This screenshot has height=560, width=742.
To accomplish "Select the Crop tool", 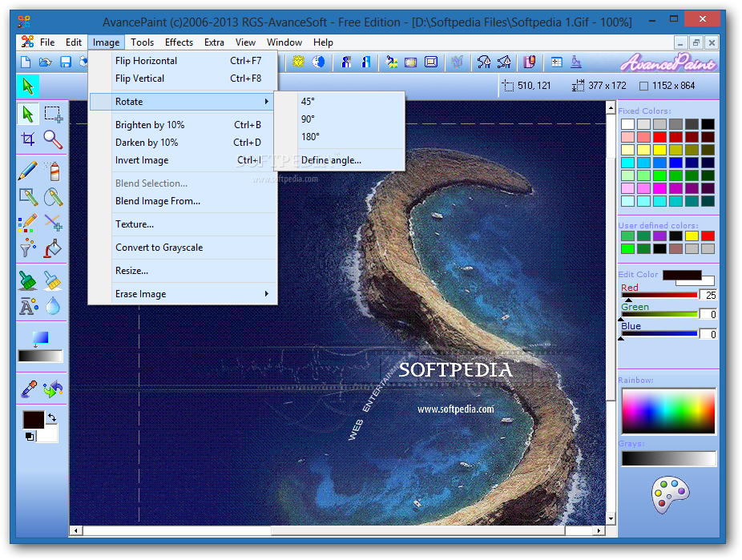I will click(28, 139).
